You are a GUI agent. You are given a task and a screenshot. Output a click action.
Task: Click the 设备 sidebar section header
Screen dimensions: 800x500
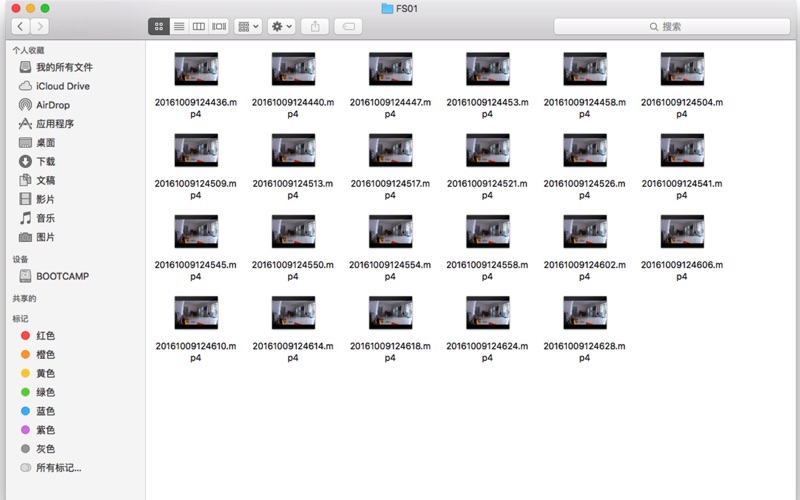click(x=20, y=259)
